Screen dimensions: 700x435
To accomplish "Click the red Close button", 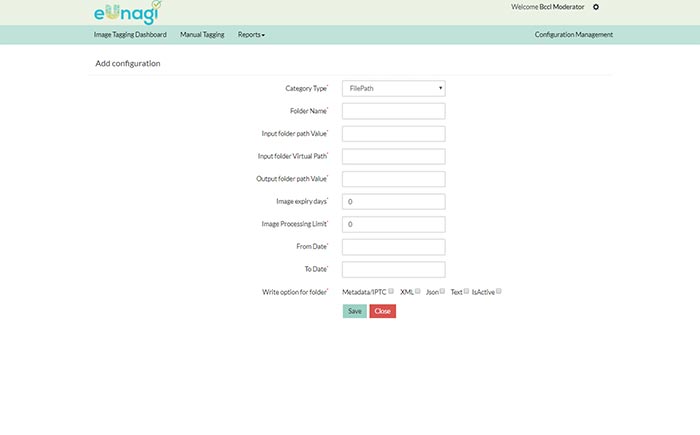I will pos(383,311).
